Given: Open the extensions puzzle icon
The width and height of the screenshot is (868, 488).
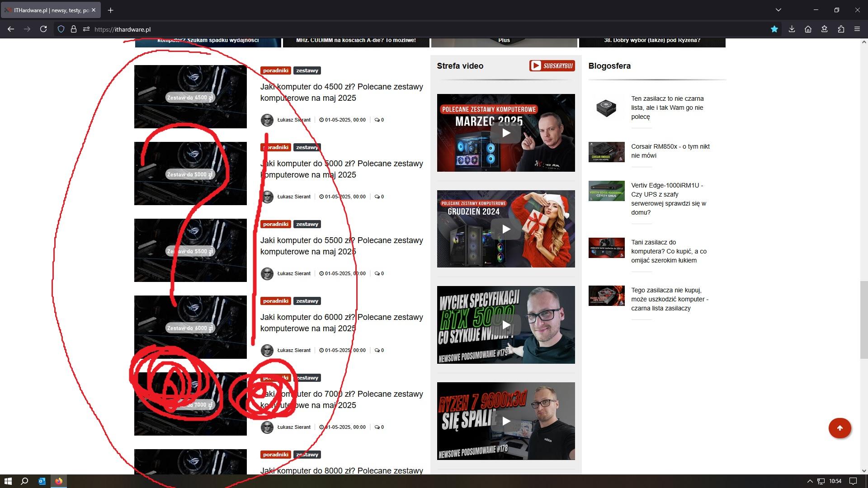Looking at the screenshot, I should [841, 29].
